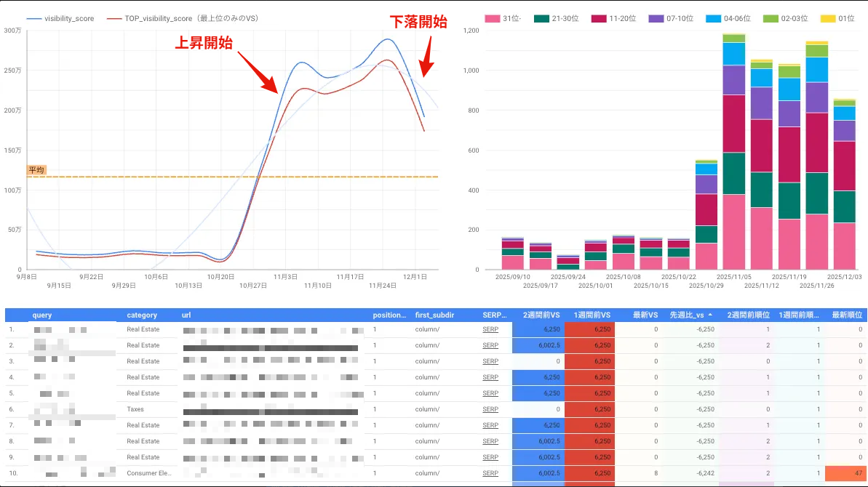Click the orange 平均 reference line label
Image resolution: width=868 pixels, height=487 pixels.
(36, 170)
